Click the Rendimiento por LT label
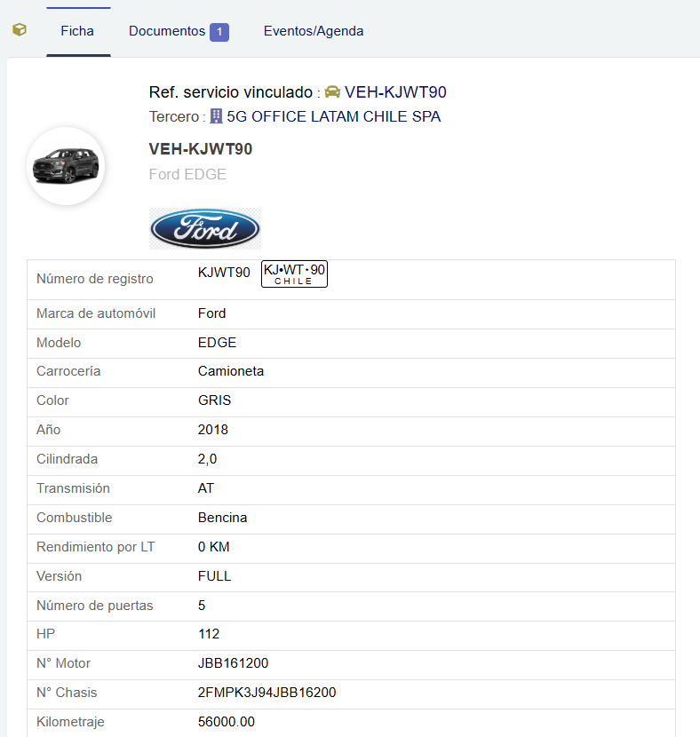Image resolution: width=700 pixels, height=737 pixels. coord(95,547)
